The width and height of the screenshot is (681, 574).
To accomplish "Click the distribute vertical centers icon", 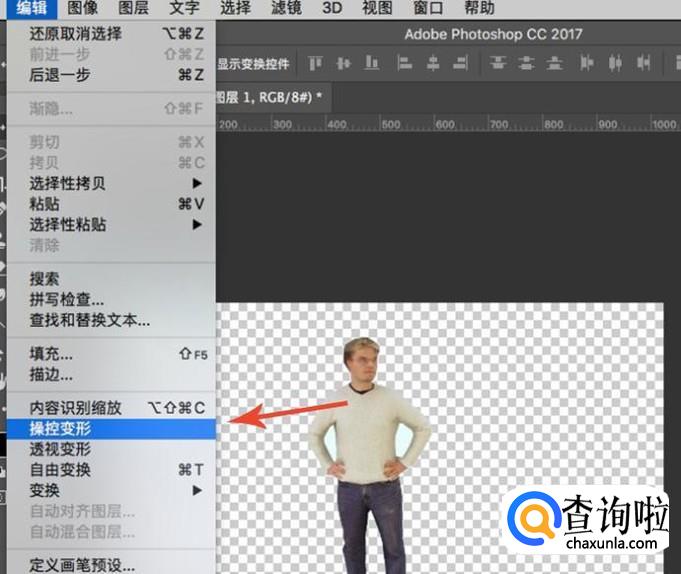I will click(526, 63).
